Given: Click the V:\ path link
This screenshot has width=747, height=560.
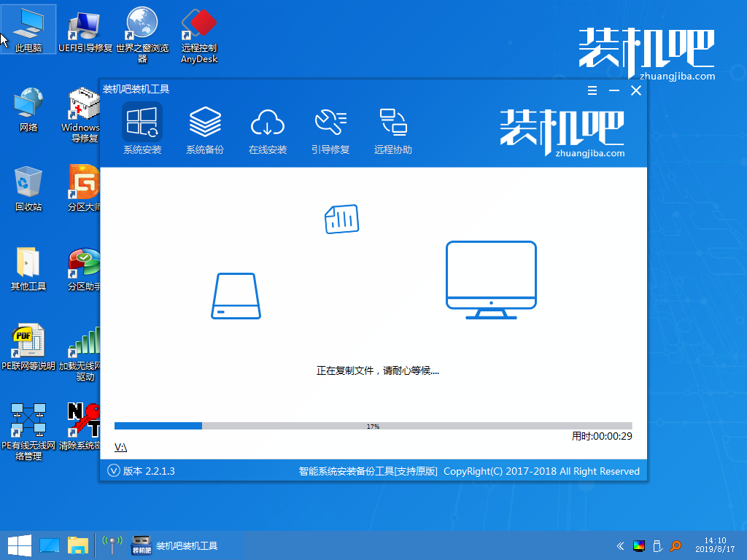Looking at the screenshot, I should click(x=120, y=447).
